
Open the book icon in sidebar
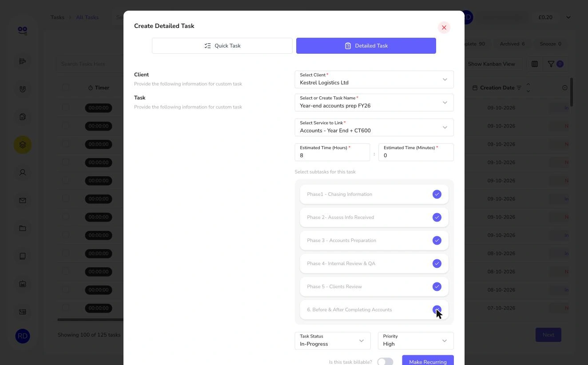pos(23,256)
